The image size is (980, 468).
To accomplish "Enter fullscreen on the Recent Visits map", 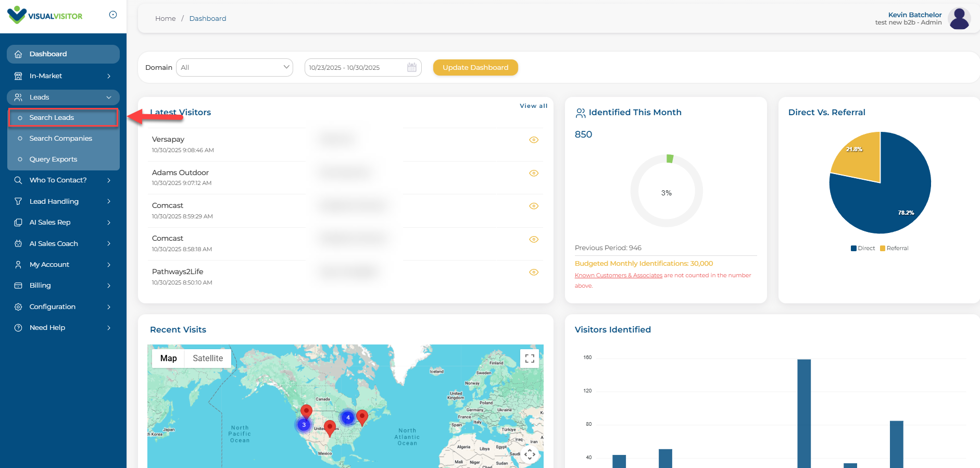I will point(530,359).
